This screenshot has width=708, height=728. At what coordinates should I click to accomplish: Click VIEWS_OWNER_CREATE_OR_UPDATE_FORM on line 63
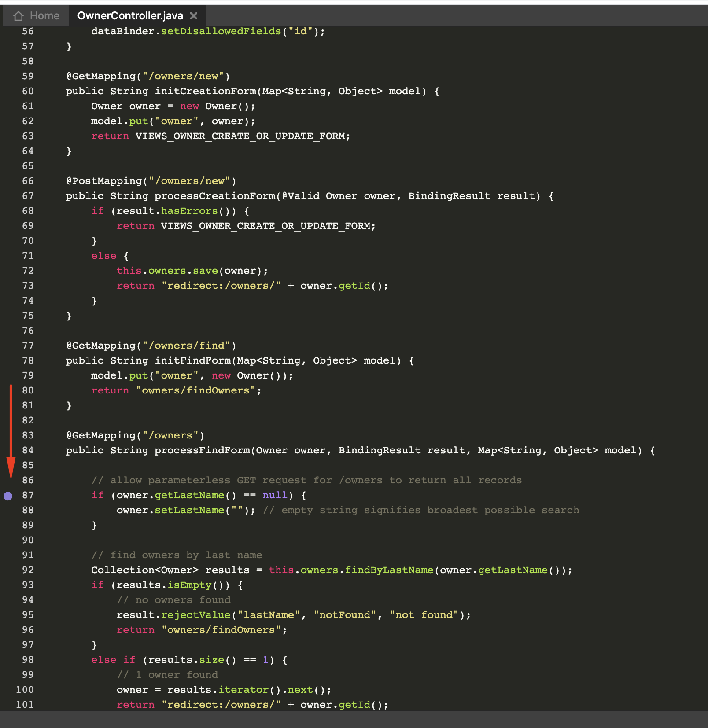(240, 136)
